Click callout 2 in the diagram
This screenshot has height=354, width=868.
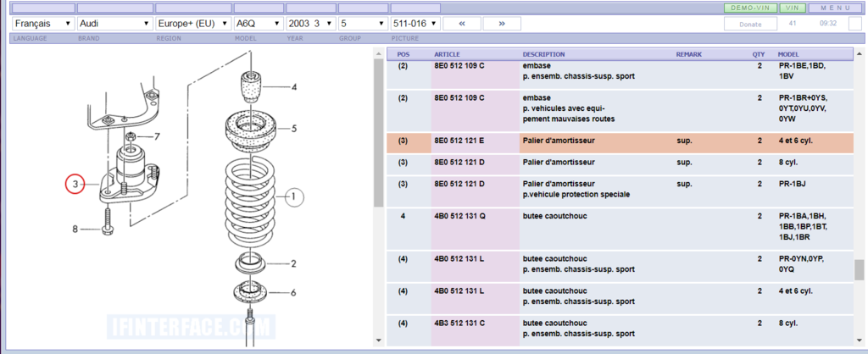pos(293,264)
